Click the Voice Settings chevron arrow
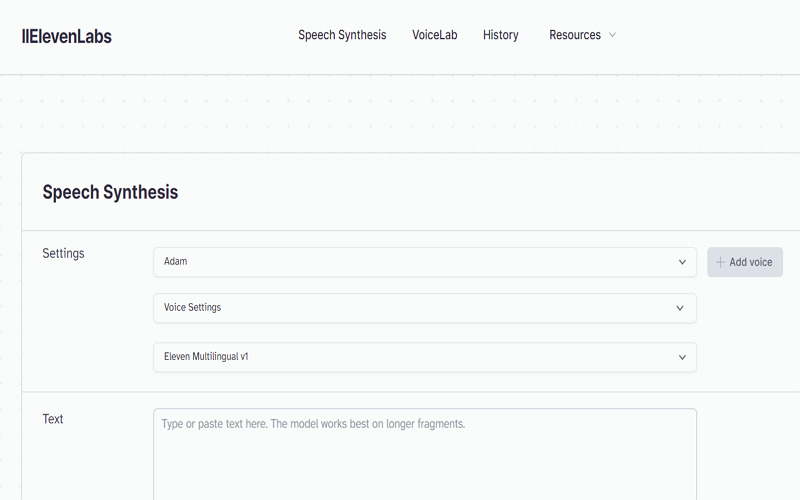The image size is (800, 500). tap(680, 308)
